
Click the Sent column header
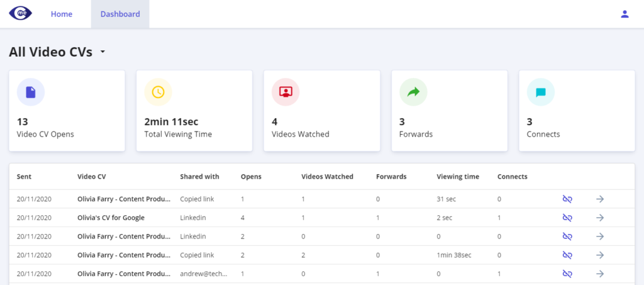point(24,177)
